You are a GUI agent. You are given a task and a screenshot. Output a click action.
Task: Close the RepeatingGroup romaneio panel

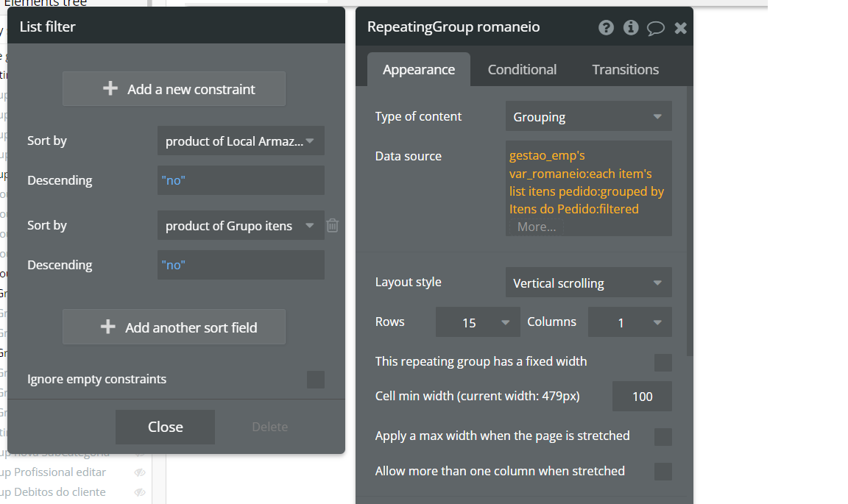pos(681,28)
